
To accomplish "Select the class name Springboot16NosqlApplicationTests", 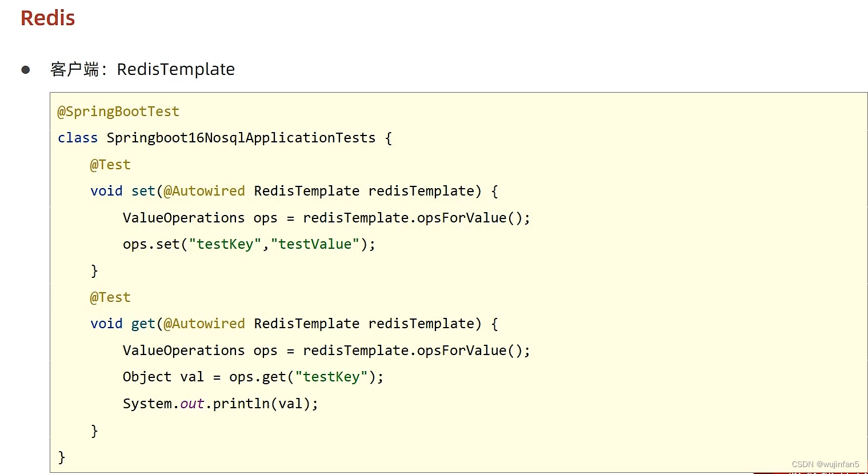I will pos(241,137).
